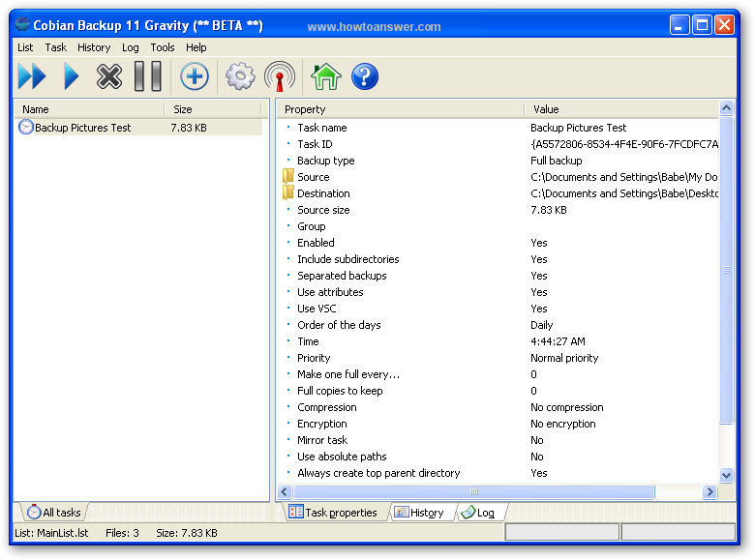Screen dimensions: 755x560
Task: Pause the backup with pause icon
Action: (x=148, y=76)
